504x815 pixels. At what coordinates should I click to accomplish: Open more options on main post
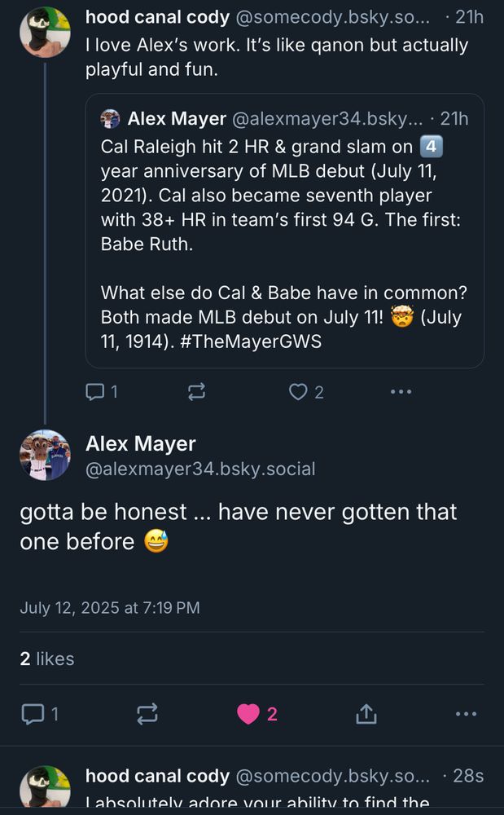(x=466, y=714)
